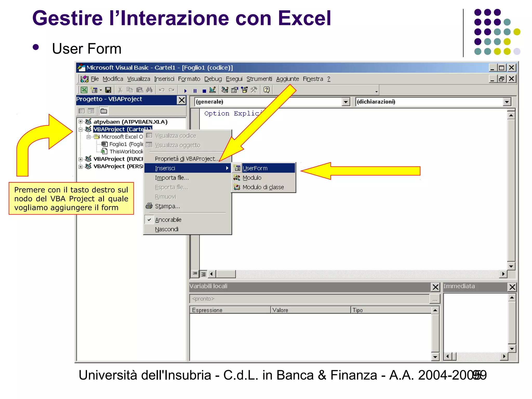Click the Break pause icon

point(195,91)
